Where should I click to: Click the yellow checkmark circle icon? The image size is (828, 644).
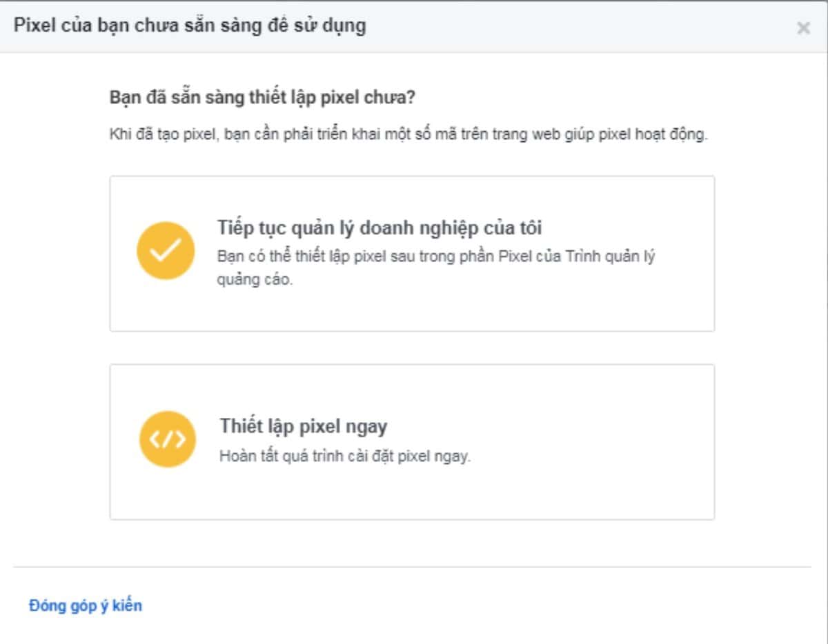166,250
